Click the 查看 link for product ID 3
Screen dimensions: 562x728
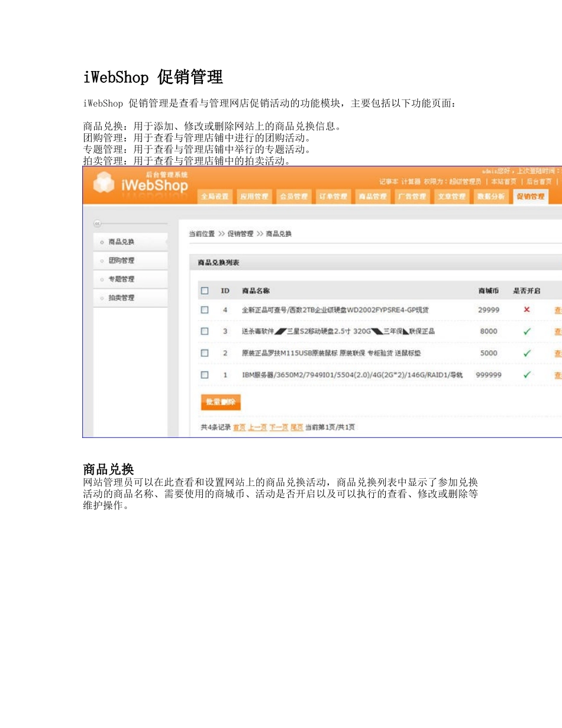point(558,331)
